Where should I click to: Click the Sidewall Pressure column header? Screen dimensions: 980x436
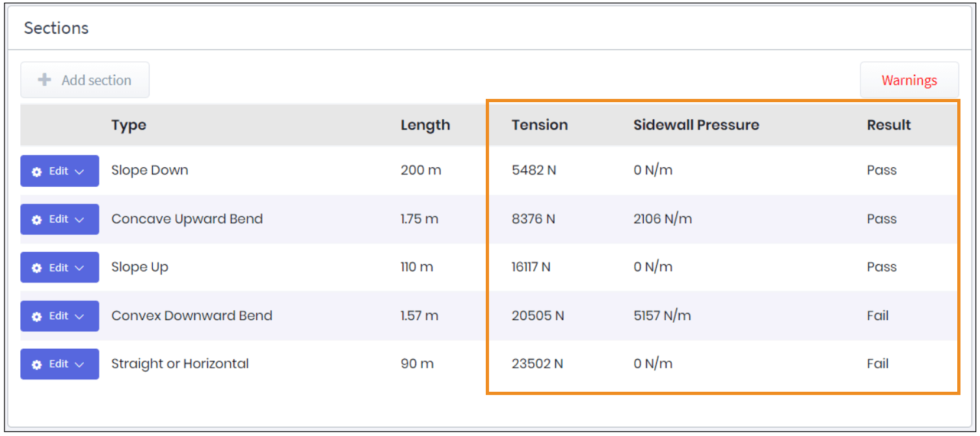[696, 125]
